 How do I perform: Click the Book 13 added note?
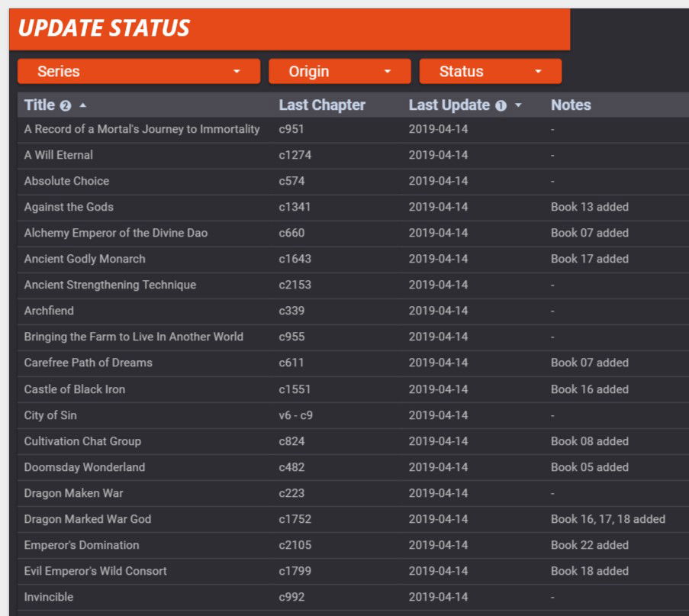point(589,207)
